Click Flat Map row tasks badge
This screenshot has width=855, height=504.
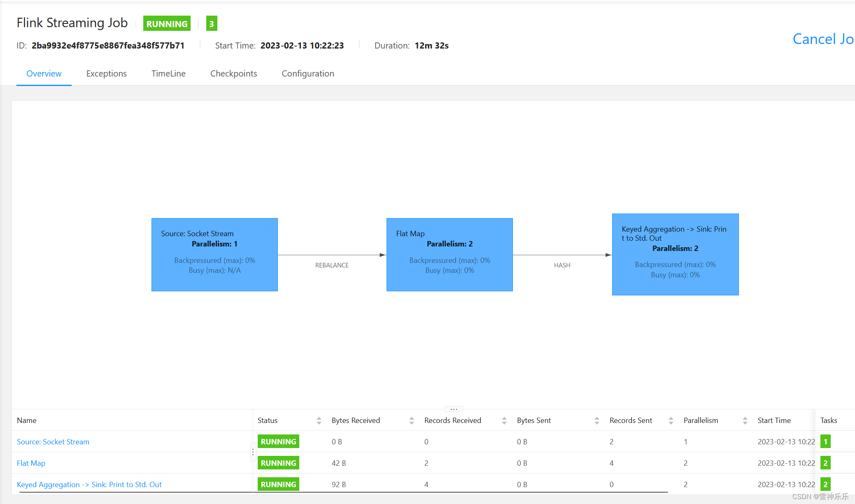pyautogui.click(x=825, y=463)
